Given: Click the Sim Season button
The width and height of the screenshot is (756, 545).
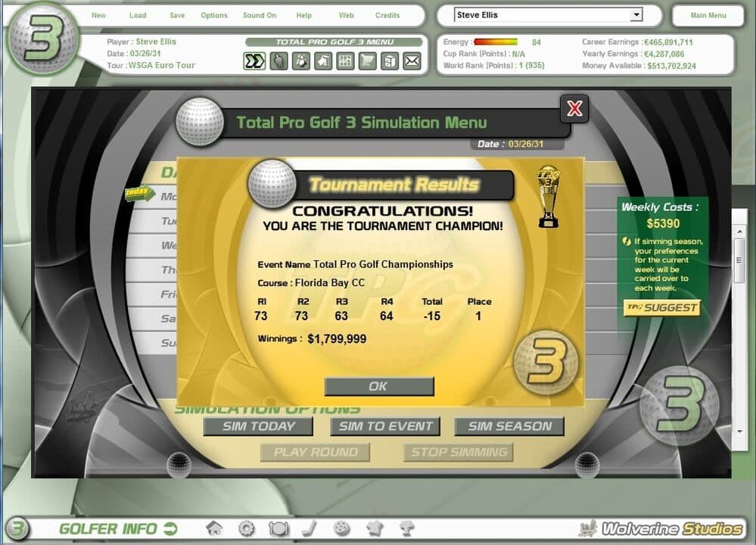Looking at the screenshot, I should pos(509,426).
